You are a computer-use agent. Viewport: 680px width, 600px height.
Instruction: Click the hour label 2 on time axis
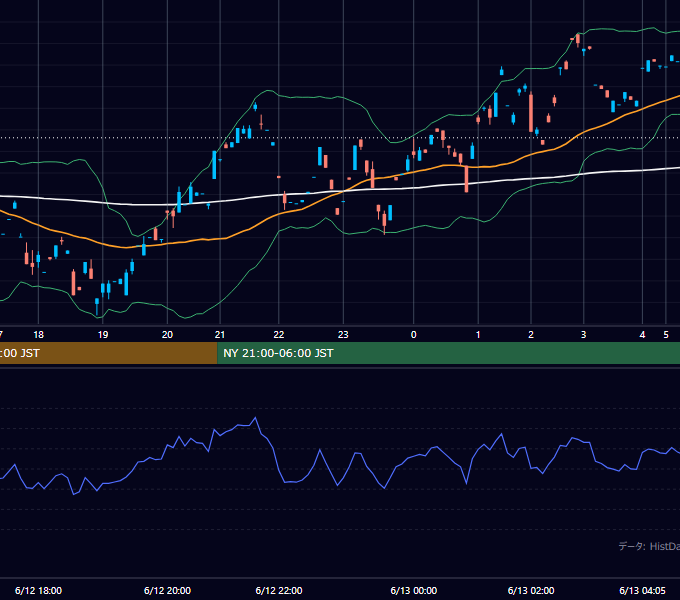click(531, 335)
